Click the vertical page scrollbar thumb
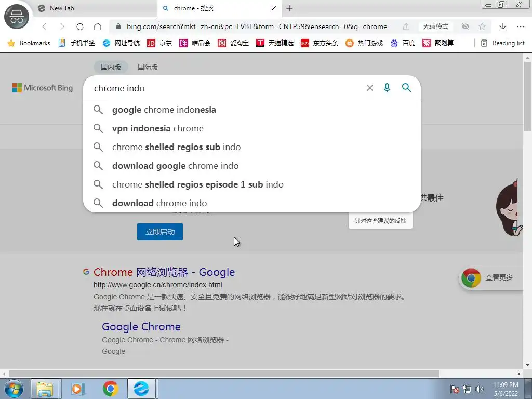532x399 pixels. point(527,96)
